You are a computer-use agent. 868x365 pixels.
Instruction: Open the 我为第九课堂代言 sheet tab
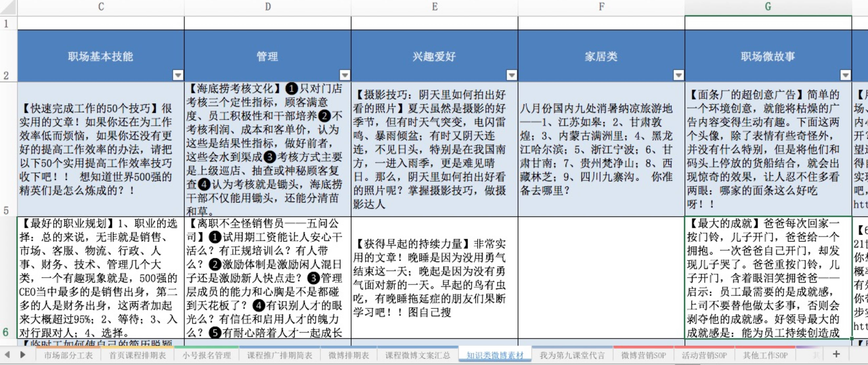pos(572,355)
